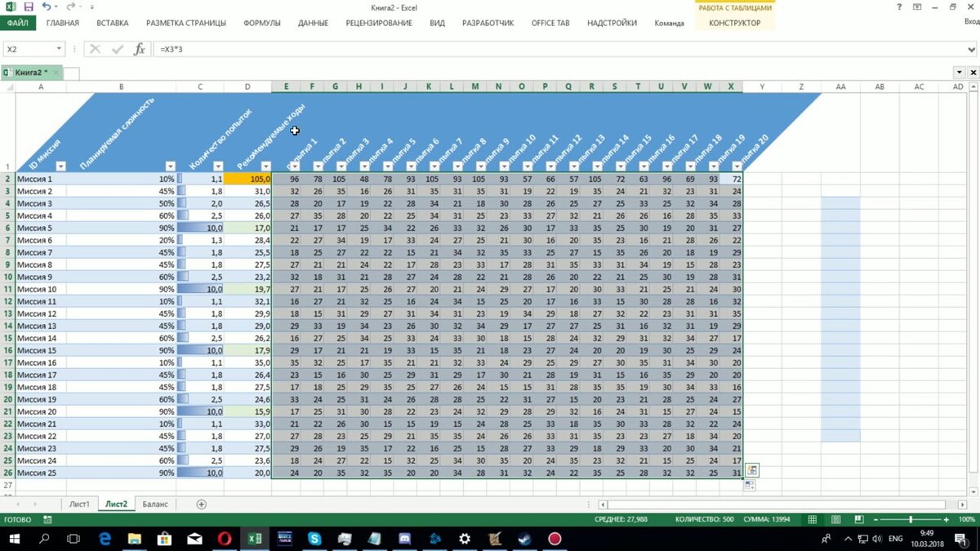The height and width of the screenshot is (551, 980).
Task: Open the filter dropdown in column X
Action: (x=737, y=167)
